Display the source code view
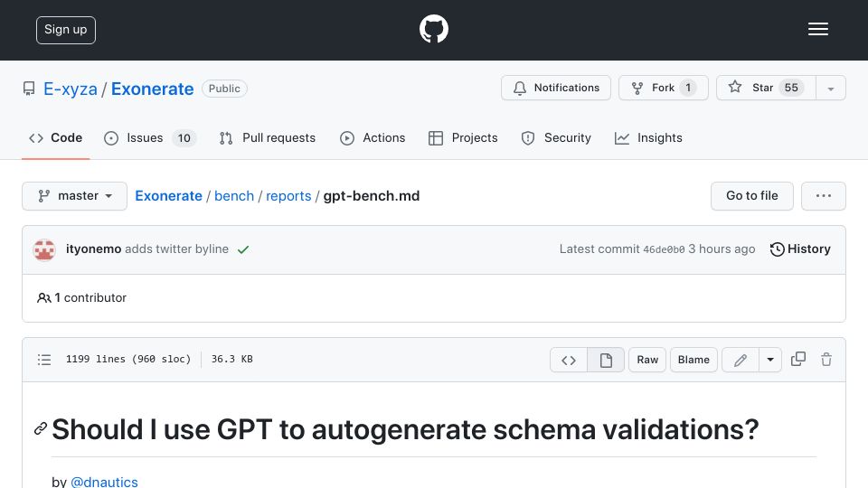868x488 pixels. point(569,360)
